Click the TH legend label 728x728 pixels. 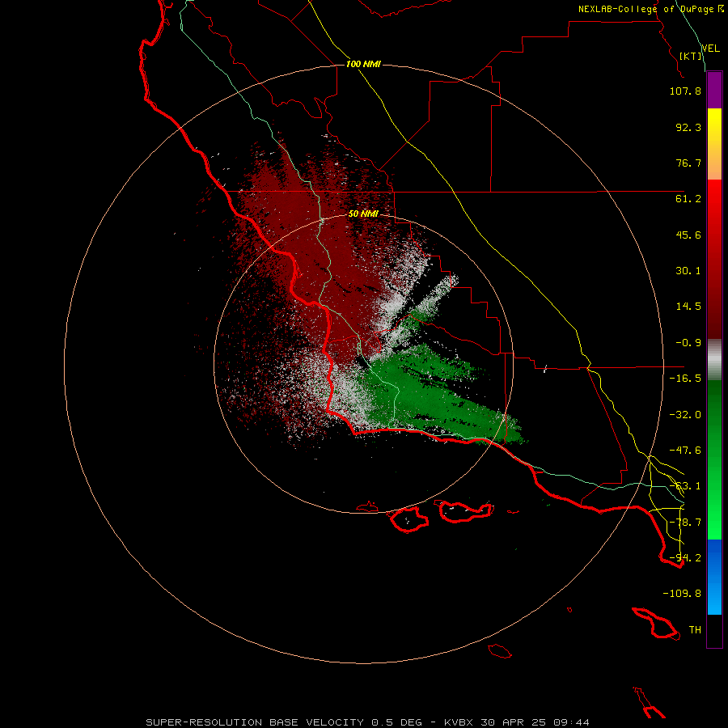point(695,630)
